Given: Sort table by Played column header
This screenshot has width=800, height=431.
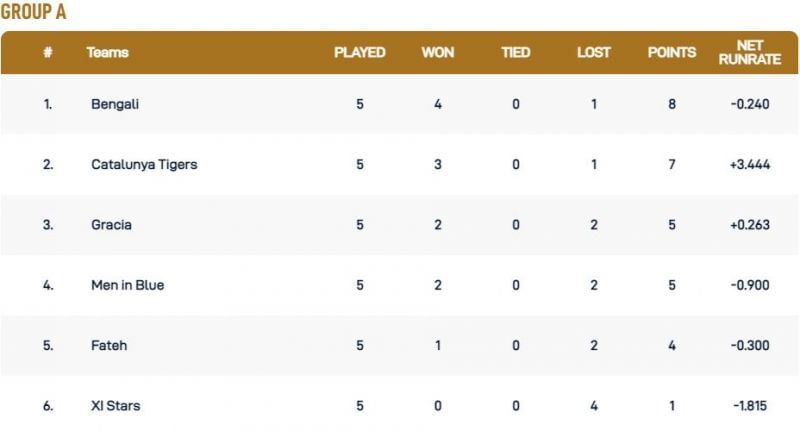Looking at the screenshot, I should pos(359,52).
